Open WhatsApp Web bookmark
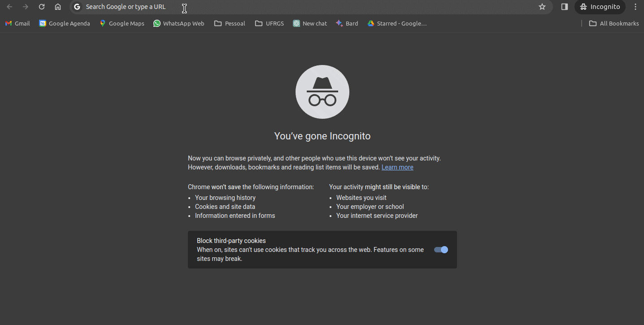644x325 pixels. 179,23
